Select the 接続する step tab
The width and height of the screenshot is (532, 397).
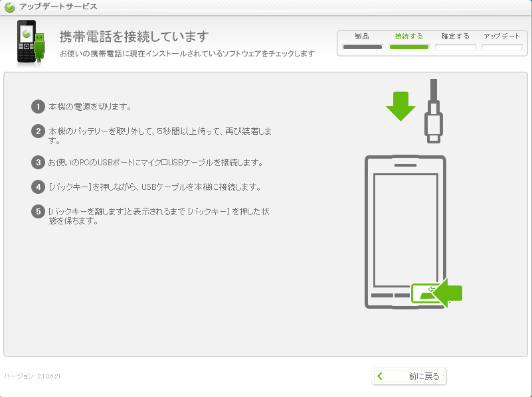[x=409, y=41]
